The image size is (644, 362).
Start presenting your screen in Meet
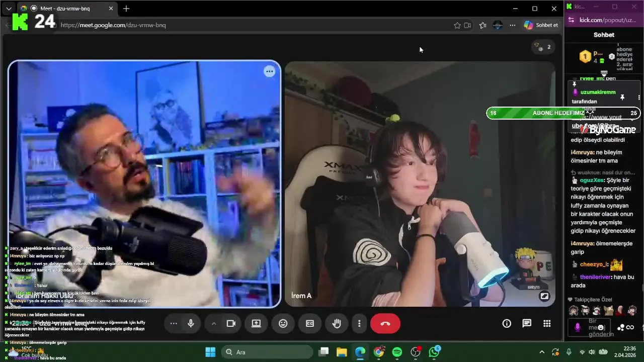(257, 323)
